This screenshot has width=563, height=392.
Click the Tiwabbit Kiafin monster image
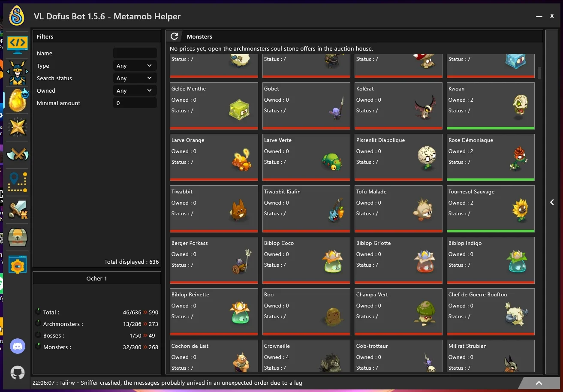click(336, 210)
